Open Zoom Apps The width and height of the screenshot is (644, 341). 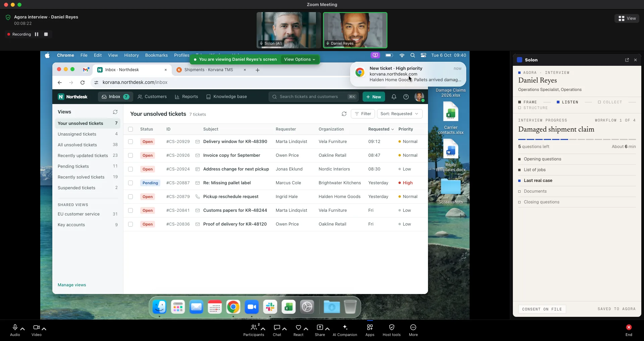click(370, 330)
